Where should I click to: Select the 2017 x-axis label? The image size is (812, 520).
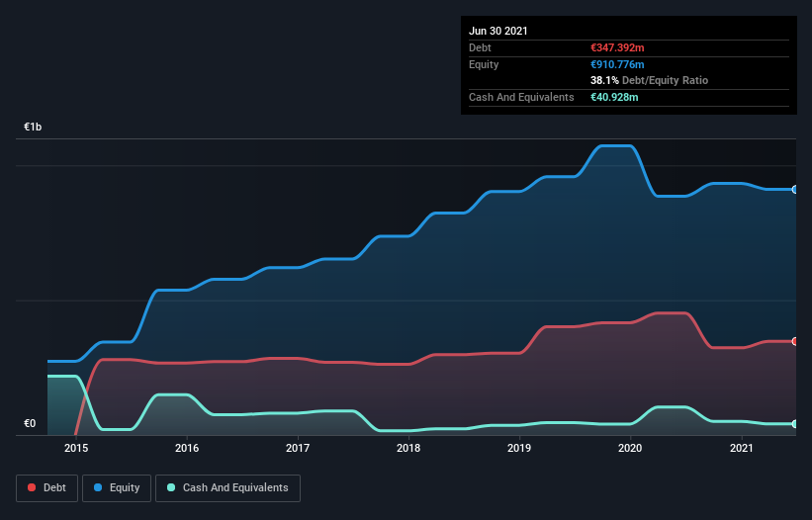298,448
